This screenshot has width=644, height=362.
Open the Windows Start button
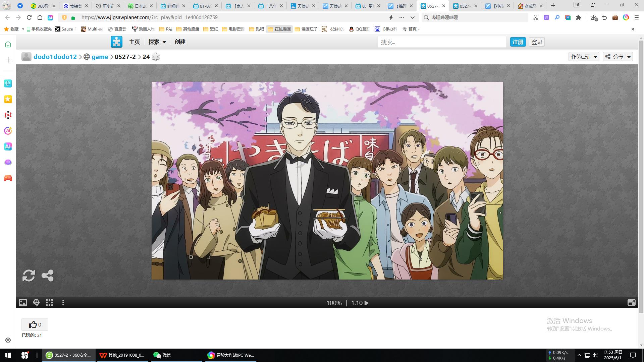[x=8, y=355]
